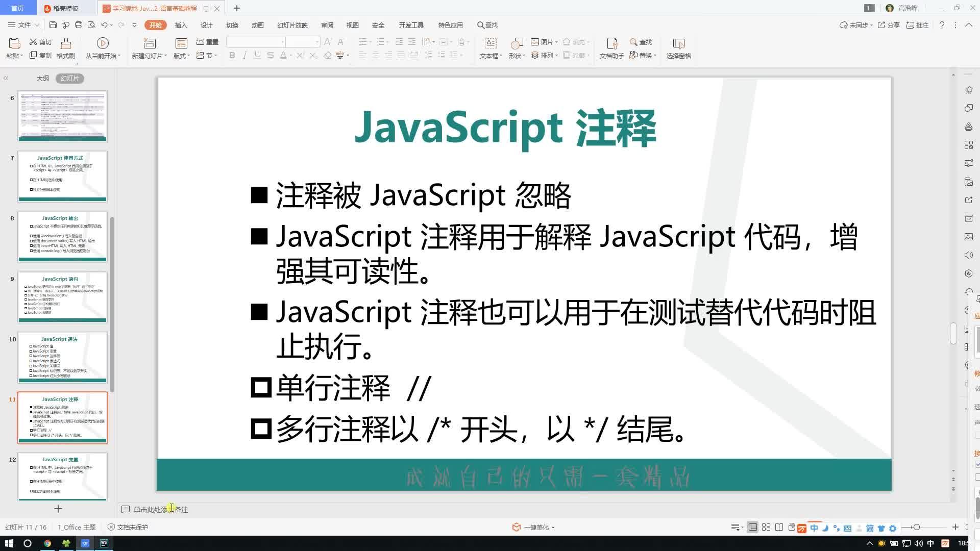Screen dimensions: 980x551
Task: Click the Share (分享) button
Action: click(x=889, y=25)
